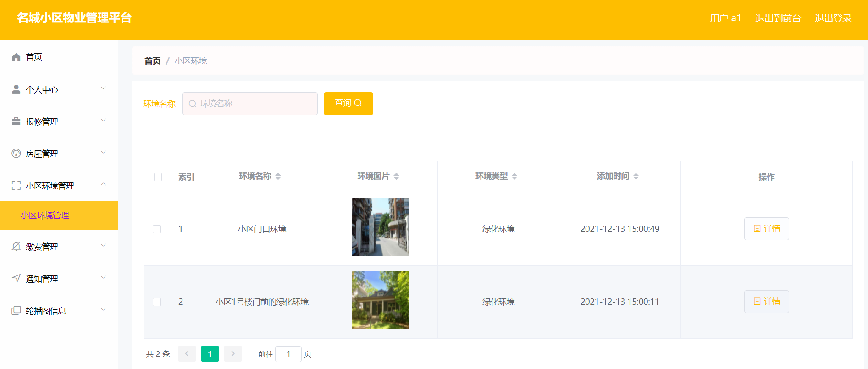Expand the 报修管理 menu chevron

coord(103,120)
